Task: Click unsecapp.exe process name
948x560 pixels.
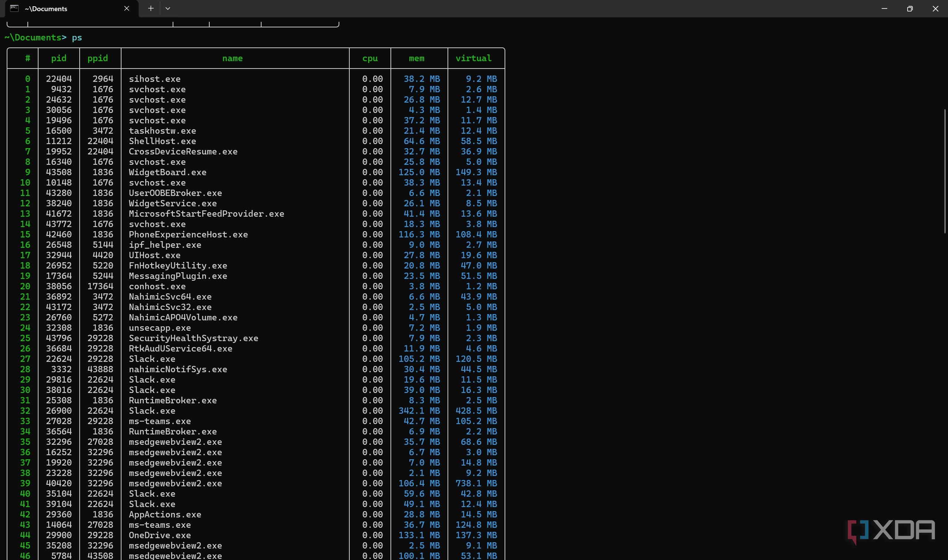Action: point(160,328)
